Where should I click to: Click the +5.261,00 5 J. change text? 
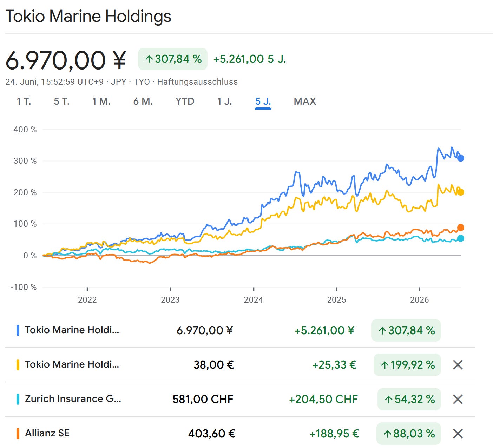[250, 59]
